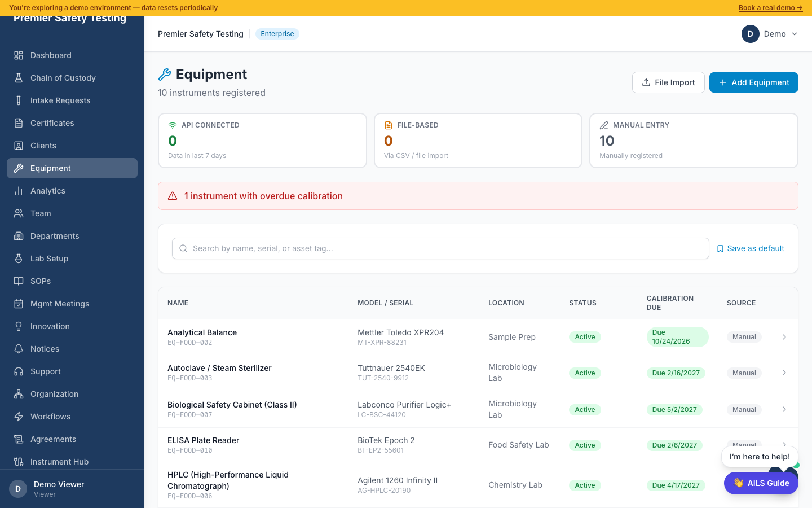The width and height of the screenshot is (812, 508).
Task: Click the Notices bell icon
Action: tap(19, 349)
